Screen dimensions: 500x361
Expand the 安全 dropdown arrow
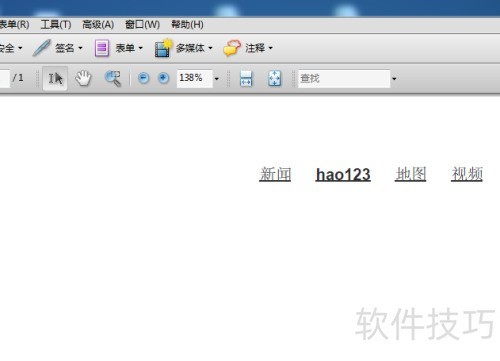click(20, 48)
